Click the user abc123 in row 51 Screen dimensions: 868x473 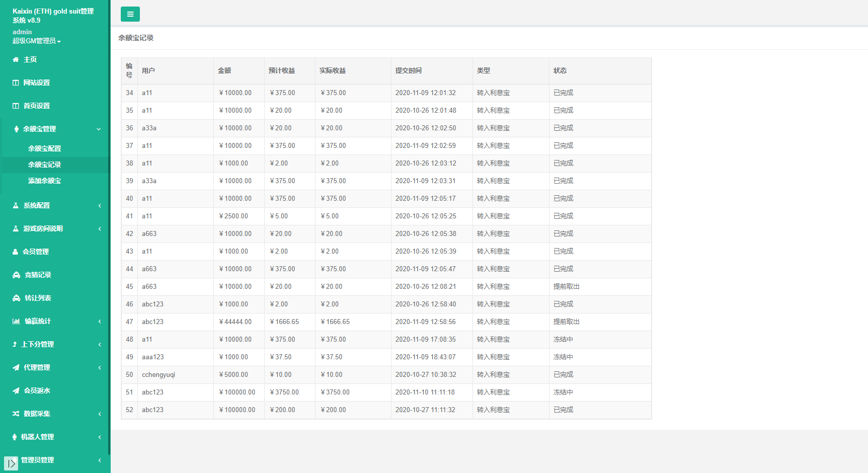click(152, 392)
